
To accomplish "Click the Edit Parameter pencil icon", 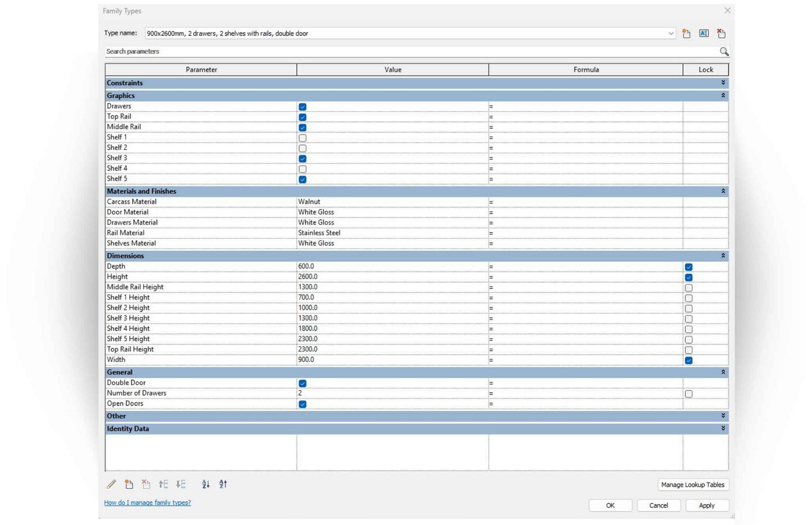I will pos(111,485).
